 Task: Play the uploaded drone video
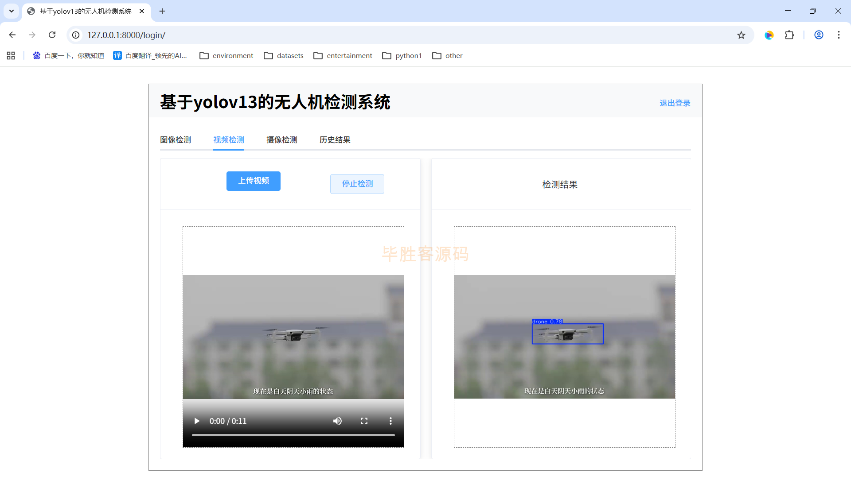[197, 421]
